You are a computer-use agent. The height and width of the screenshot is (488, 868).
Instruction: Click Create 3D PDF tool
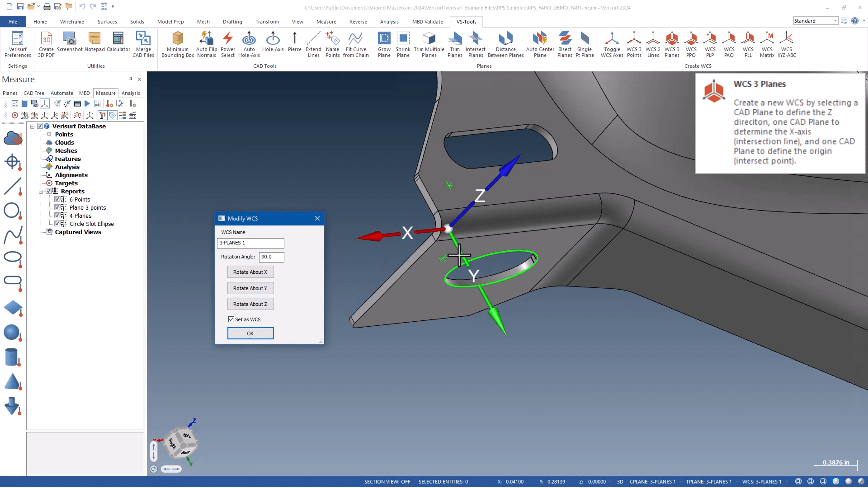[46, 45]
